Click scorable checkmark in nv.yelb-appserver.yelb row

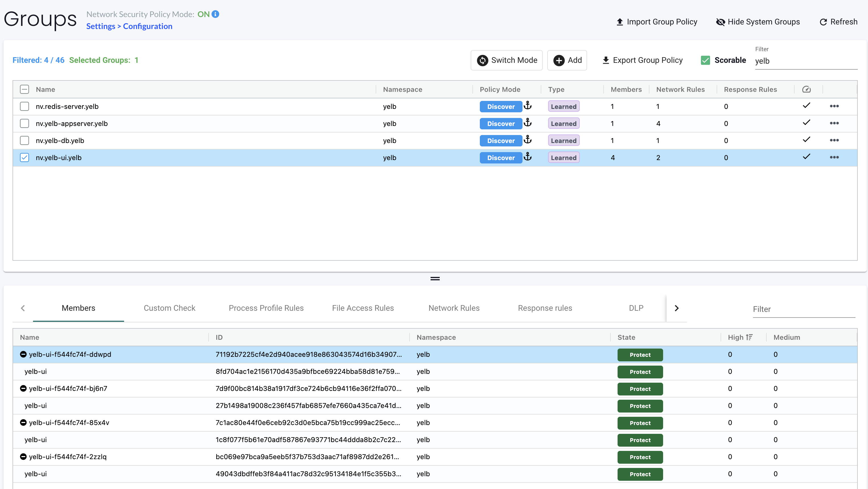click(806, 123)
